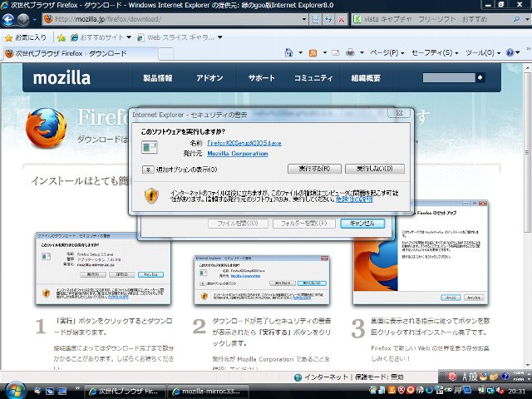532x399 pixels.
Task: Click the 実行しない(D) don't run button
Action: point(375,169)
